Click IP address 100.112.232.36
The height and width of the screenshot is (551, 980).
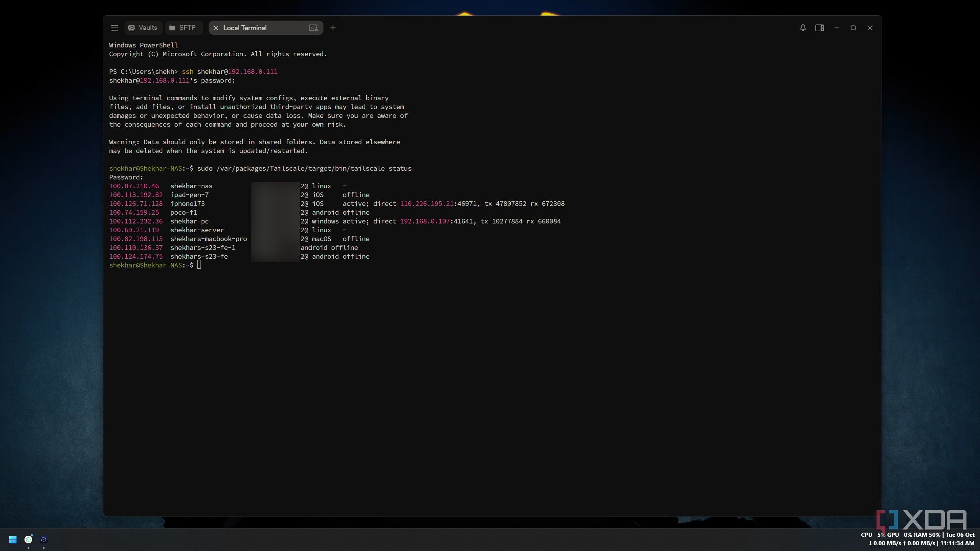pyautogui.click(x=136, y=221)
